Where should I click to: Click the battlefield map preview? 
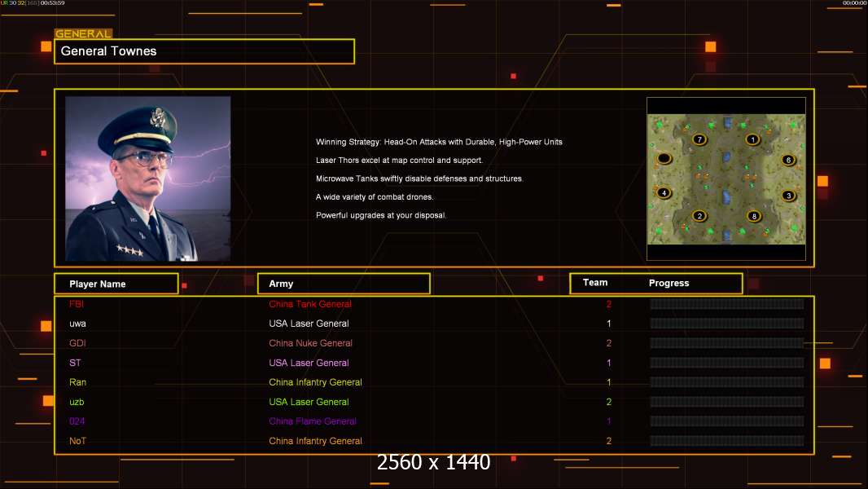click(726, 178)
